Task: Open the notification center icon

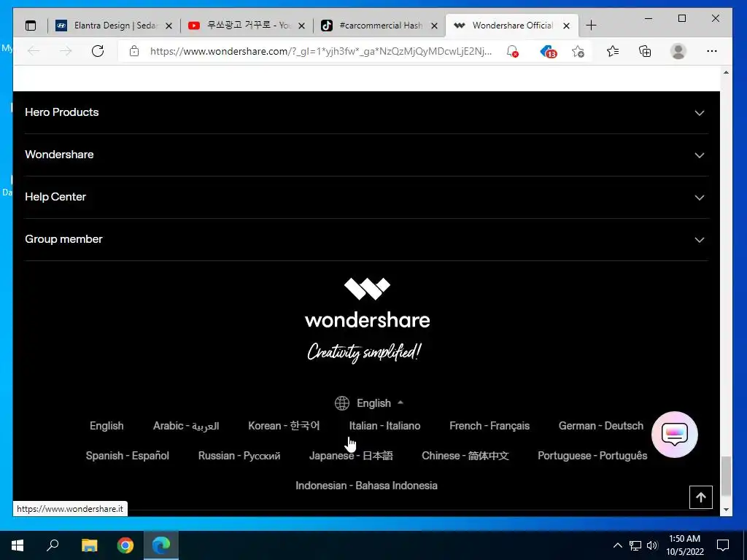Action: [x=723, y=545]
